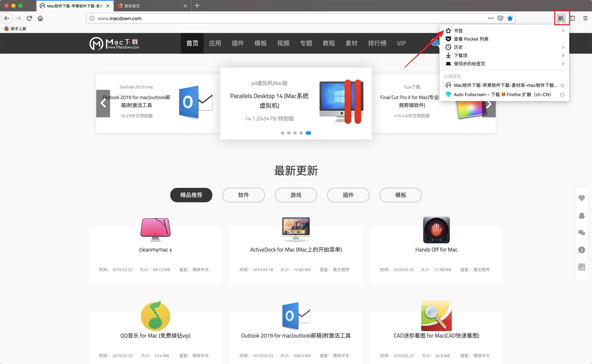Toggle the sidebar view button
592x364 pixels.
pyautogui.click(x=573, y=18)
